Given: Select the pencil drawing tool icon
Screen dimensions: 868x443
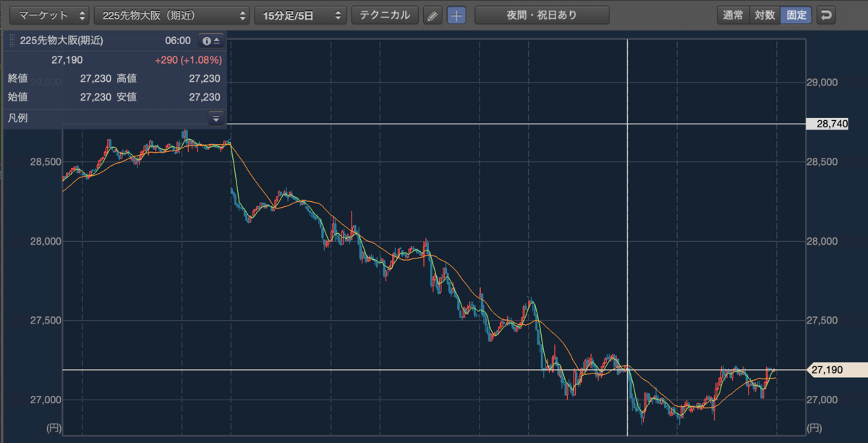Looking at the screenshot, I should pyautogui.click(x=432, y=15).
